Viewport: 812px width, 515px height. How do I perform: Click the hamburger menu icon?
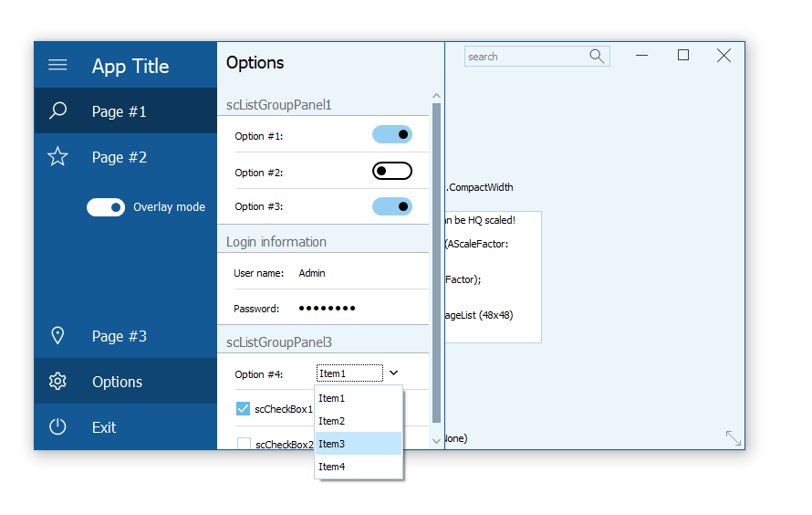coord(57,65)
